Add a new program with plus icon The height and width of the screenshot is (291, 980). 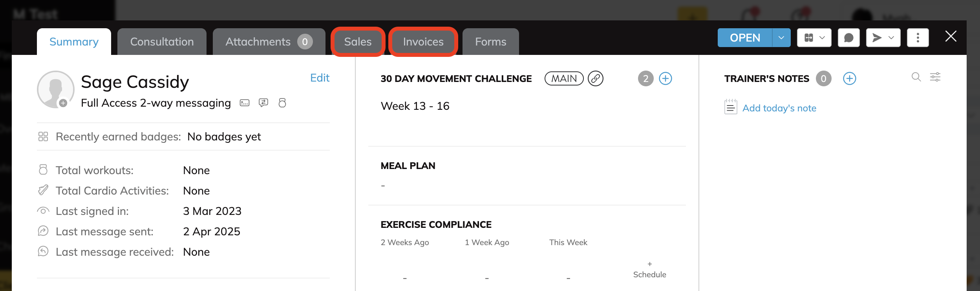[665, 78]
